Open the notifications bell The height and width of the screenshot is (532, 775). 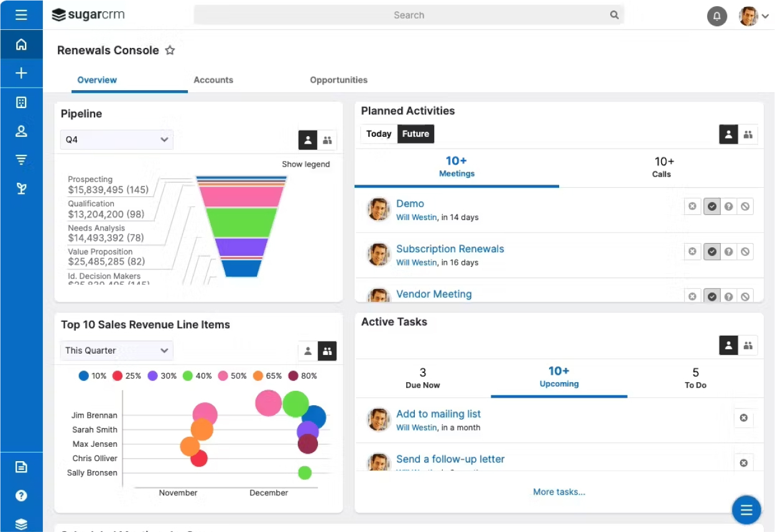pyautogui.click(x=717, y=16)
